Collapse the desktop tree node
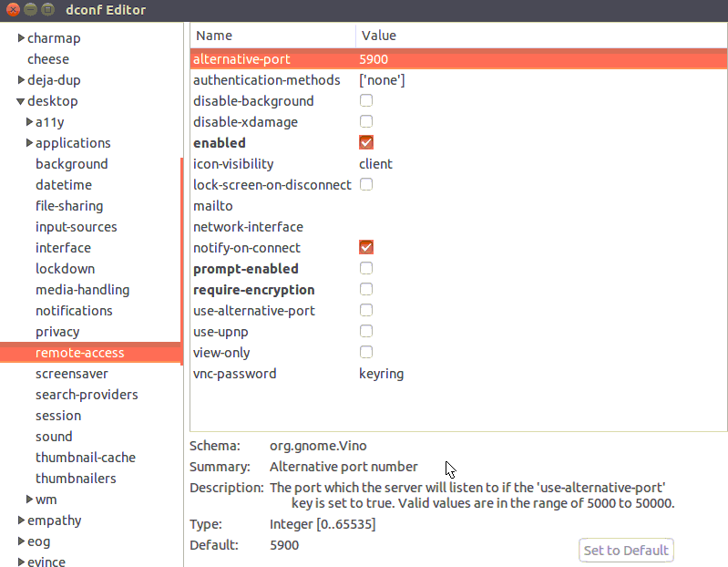This screenshot has width=728, height=567. [x=20, y=101]
